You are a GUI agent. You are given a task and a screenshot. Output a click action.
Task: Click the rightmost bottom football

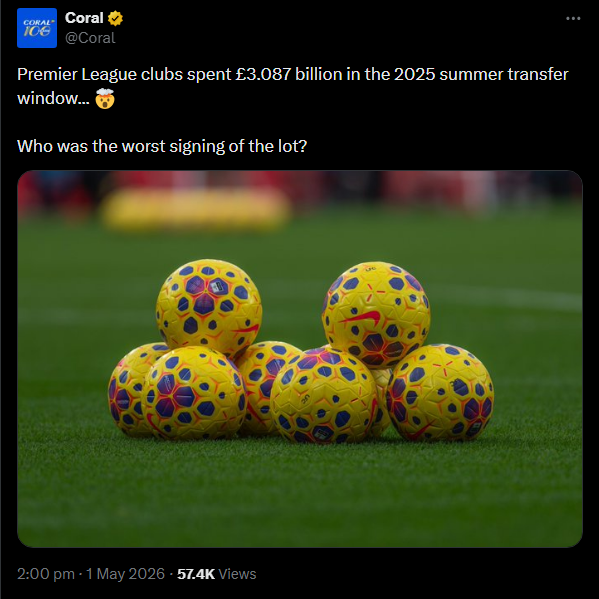point(440,392)
